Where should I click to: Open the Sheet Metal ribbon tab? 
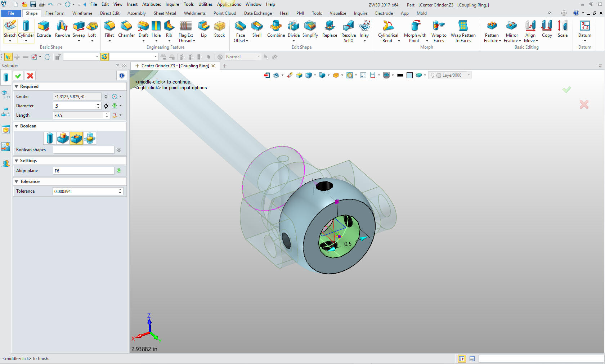165,13
